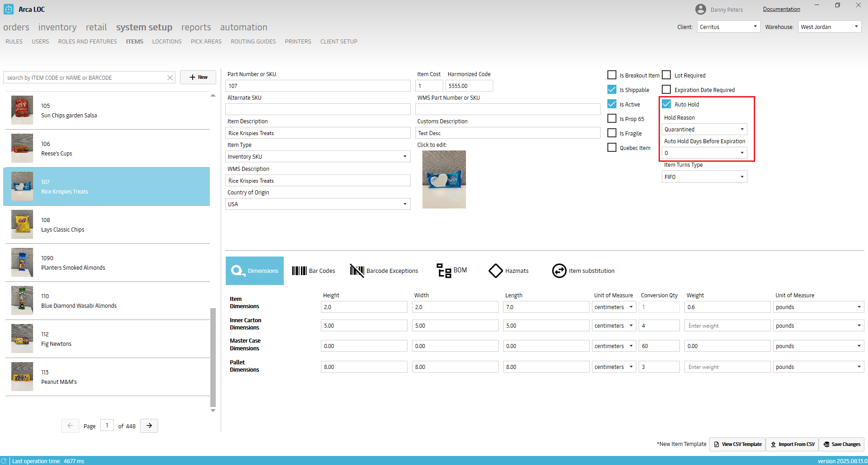868x465 pixels.
Task: Open Barcode Exceptions icon tab
Action: (357, 271)
